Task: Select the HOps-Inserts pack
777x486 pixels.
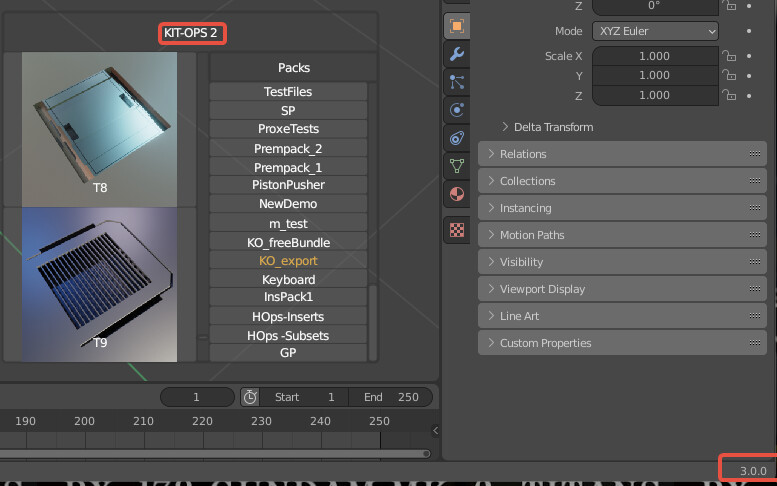Action: pyautogui.click(x=288, y=317)
